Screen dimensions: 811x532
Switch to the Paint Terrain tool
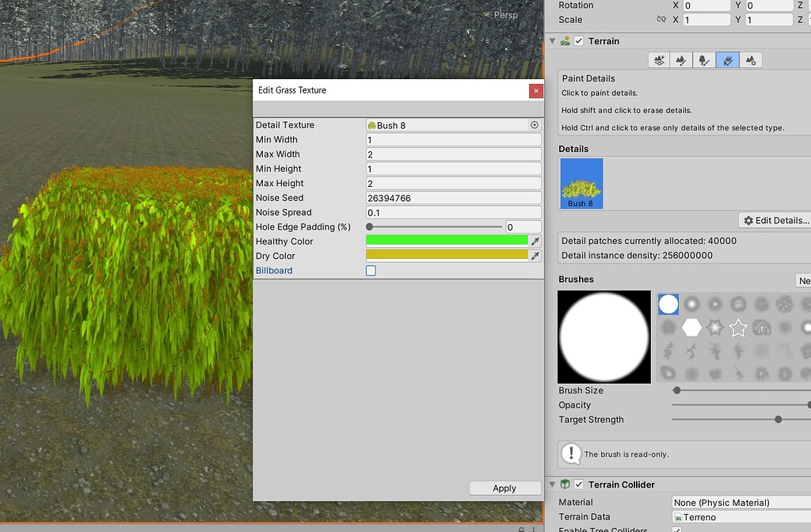tap(680, 59)
